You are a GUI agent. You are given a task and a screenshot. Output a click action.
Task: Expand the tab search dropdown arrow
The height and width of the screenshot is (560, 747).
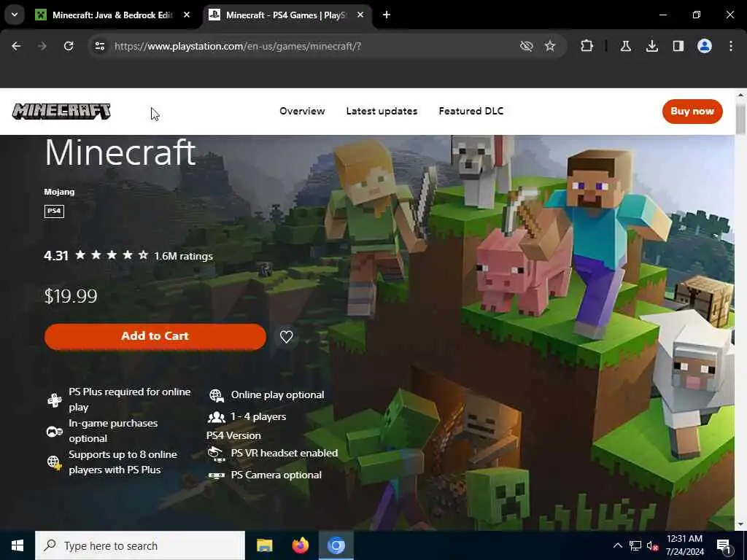15,15
